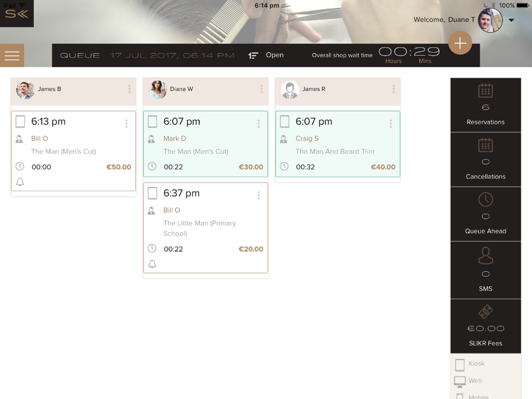View SLIKR Fees panel
Viewport: 532px width, 399px height.
point(486,327)
